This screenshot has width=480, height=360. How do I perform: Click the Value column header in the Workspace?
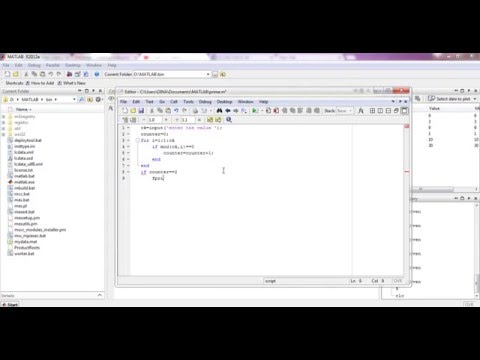[434, 109]
